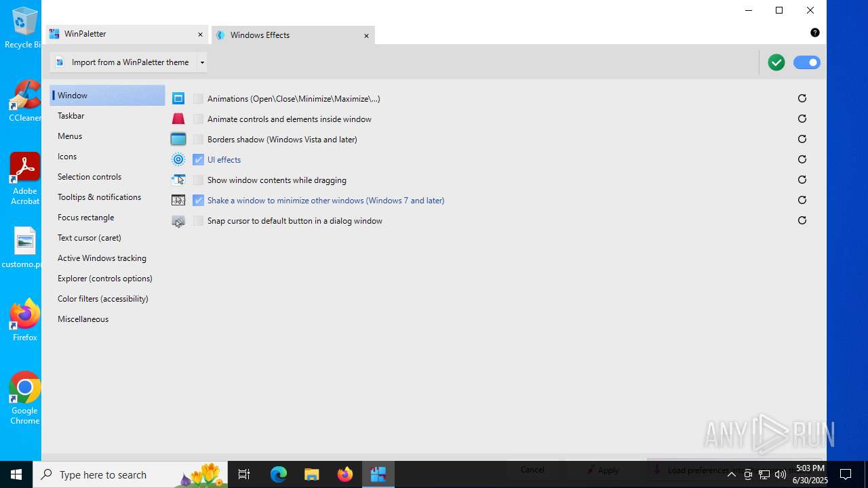Screen dimensions: 868x488
Task: Enable Snap cursor to default button checkbox
Action: [x=198, y=220]
